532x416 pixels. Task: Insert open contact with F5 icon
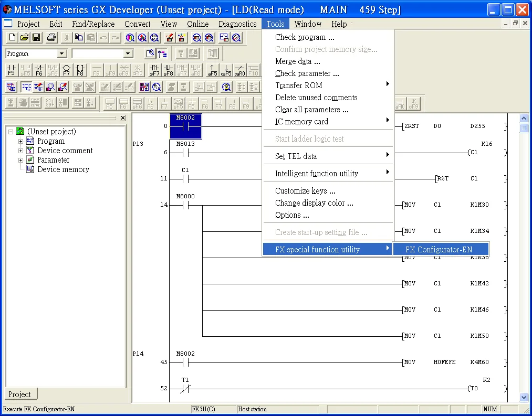[x=12, y=70]
